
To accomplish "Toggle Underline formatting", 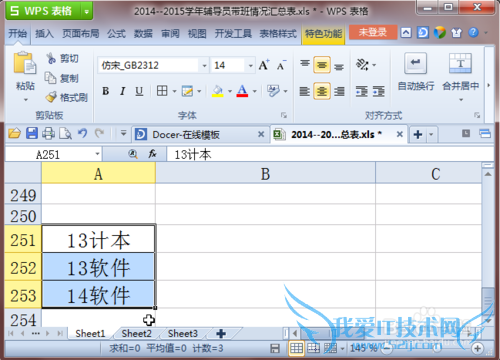I will tap(139, 91).
